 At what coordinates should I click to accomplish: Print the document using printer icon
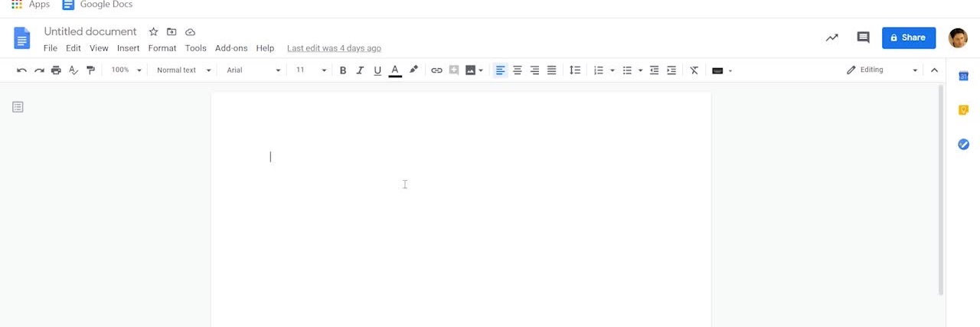pos(56,70)
